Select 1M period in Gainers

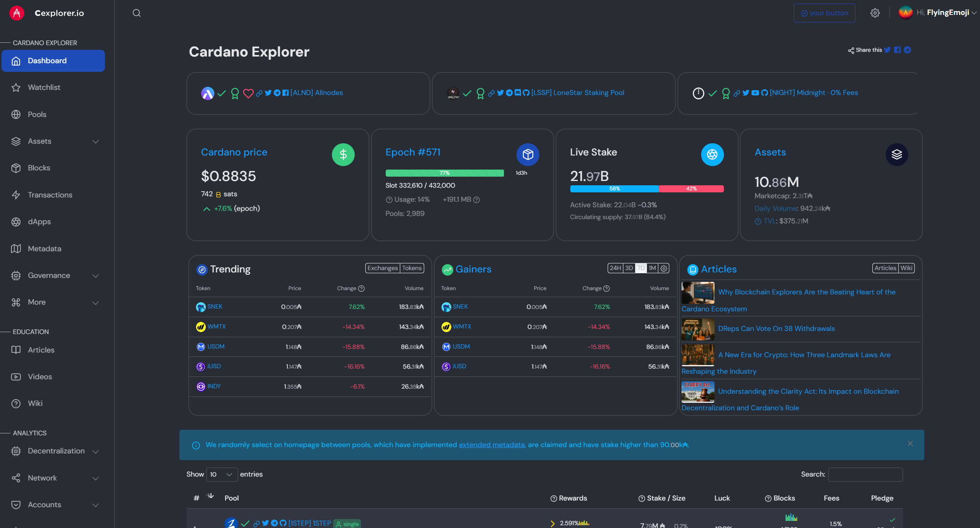click(652, 268)
